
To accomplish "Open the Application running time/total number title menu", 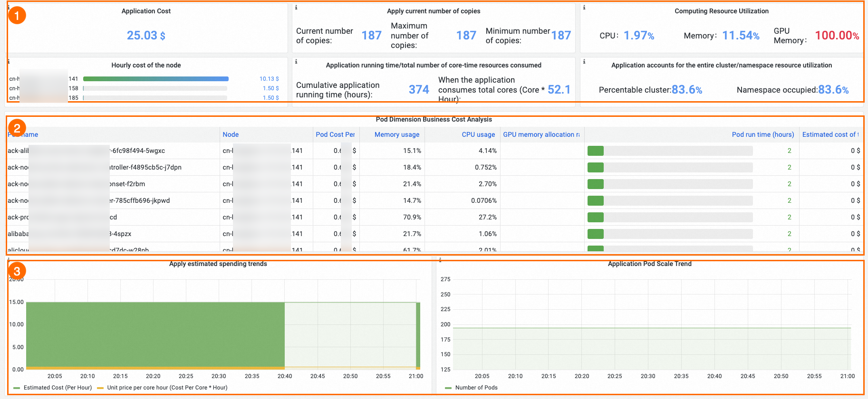I will (x=434, y=65).
